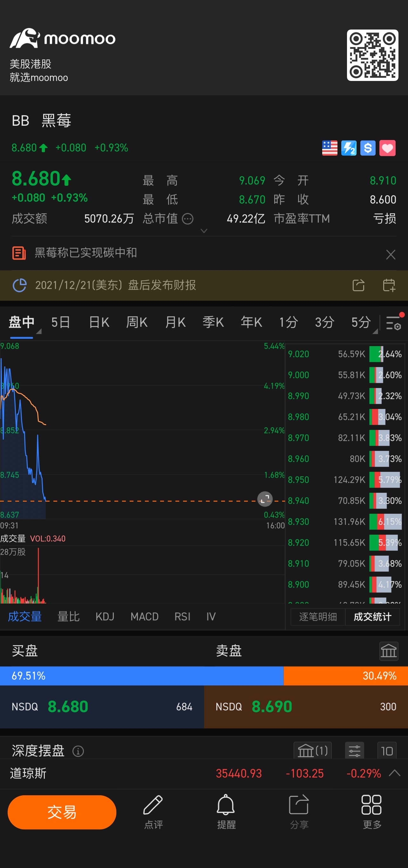This screenshot has width=408, height=868.
Task: Tap the 提醒 bell icon
Action: point(226,804)
